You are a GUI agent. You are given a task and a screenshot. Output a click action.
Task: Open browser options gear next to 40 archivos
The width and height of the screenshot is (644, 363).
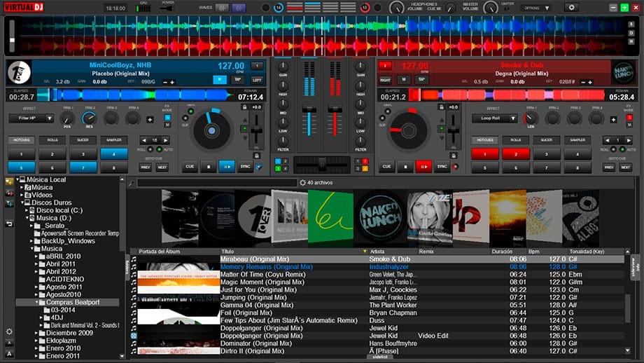coord(302,182)
